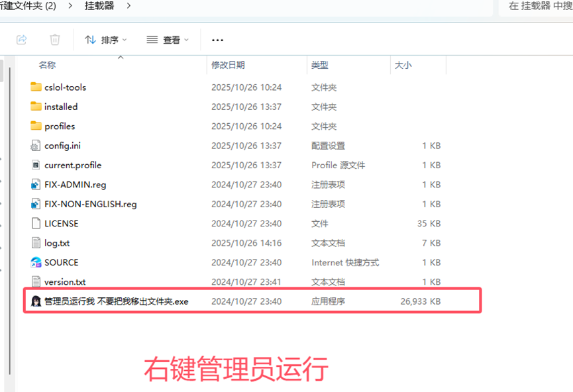Click the SOURCE internet shortcut icon
573x392 pixels.
click(36, 262)
